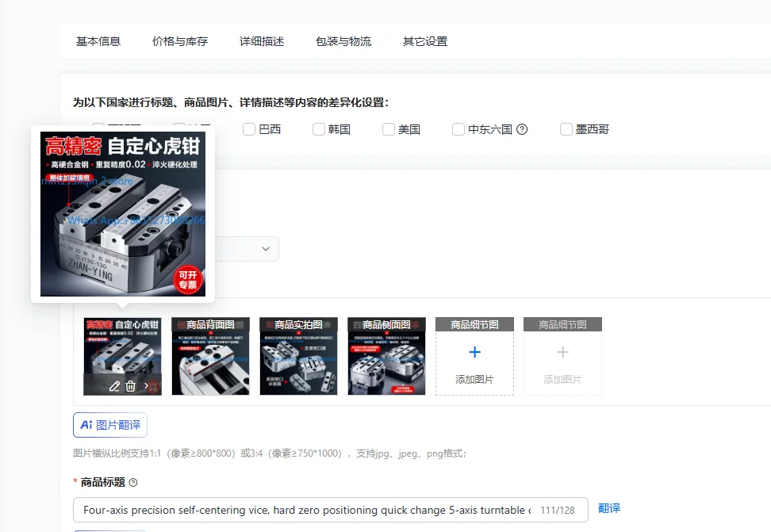Image resolution: width=771 pixels, height=532 pixels.
Task: Click the image ratio hint text 图片横纵比例支持
Action: (269, 454)
